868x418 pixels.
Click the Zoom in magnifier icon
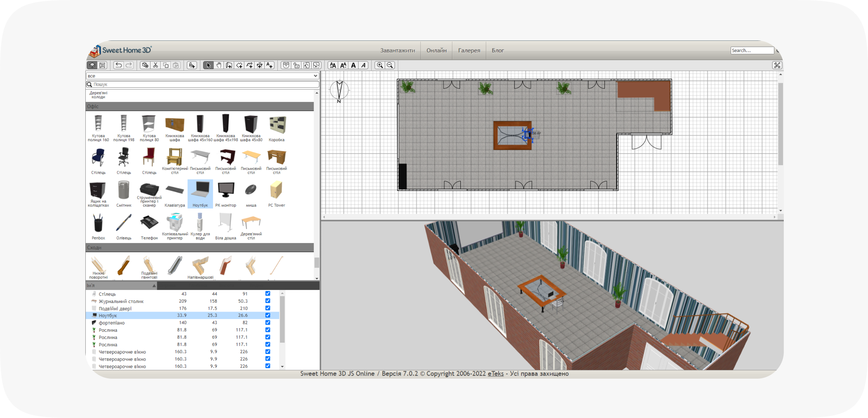click(x=380, y=65)
